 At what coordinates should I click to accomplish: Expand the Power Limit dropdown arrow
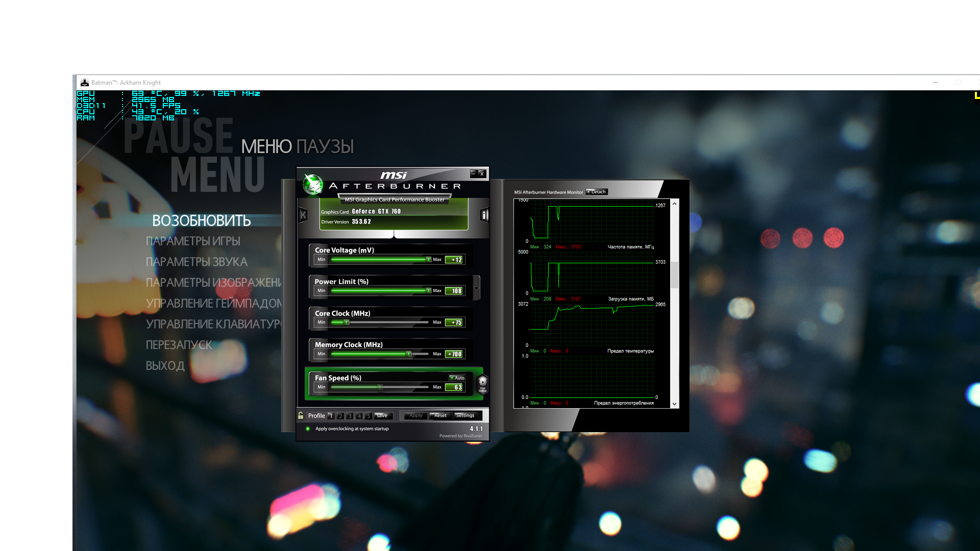pyautogui.click(x=476, y=288)
